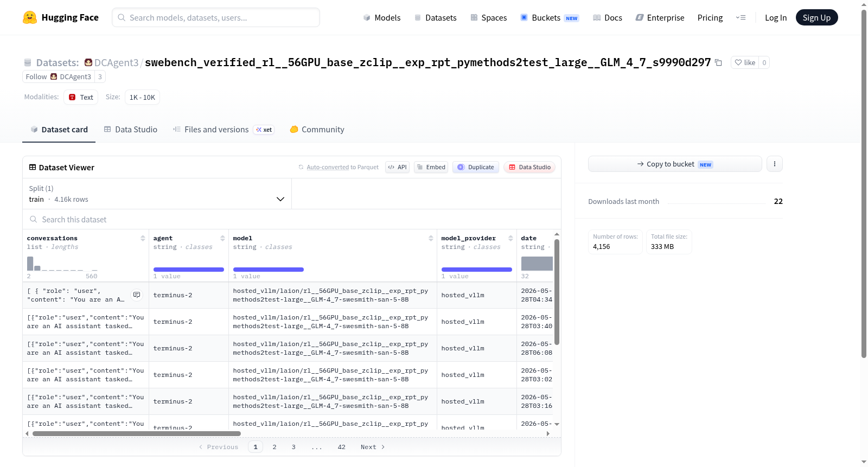The height and width of the screenshot is (467, 868).
Task: Sort the model column
Action: click(x=431, y=238)
